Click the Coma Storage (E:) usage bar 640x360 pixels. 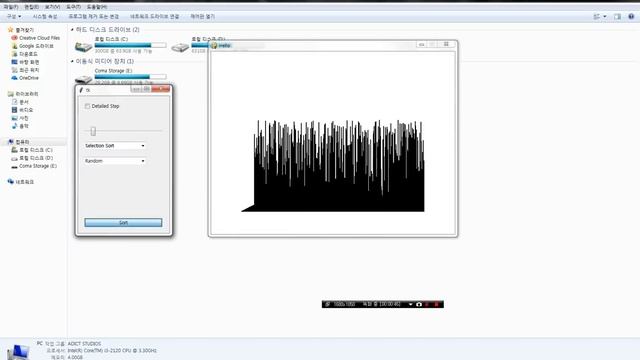point(130,77)
